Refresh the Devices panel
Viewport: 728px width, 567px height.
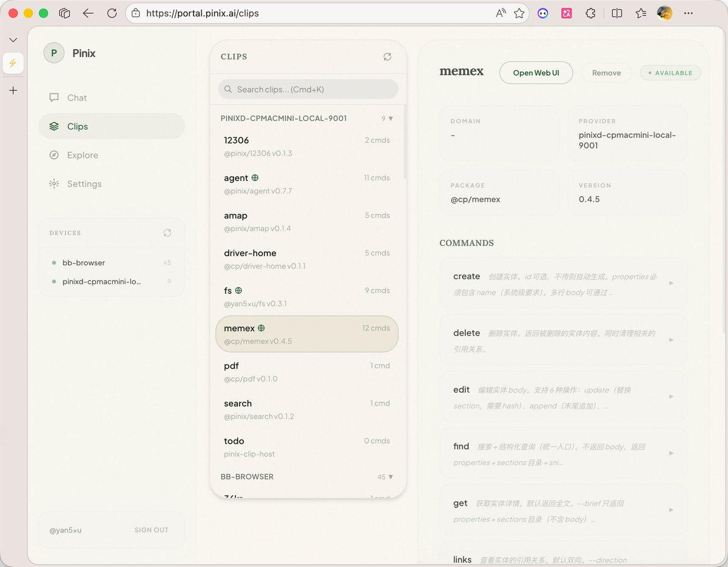pos(167,233)
